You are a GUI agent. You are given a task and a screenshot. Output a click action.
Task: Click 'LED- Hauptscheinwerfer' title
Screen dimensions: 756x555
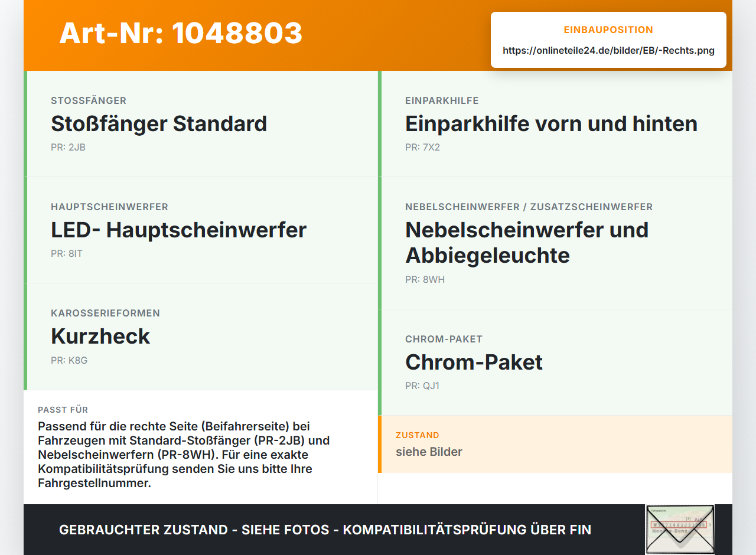click(178, 230)
